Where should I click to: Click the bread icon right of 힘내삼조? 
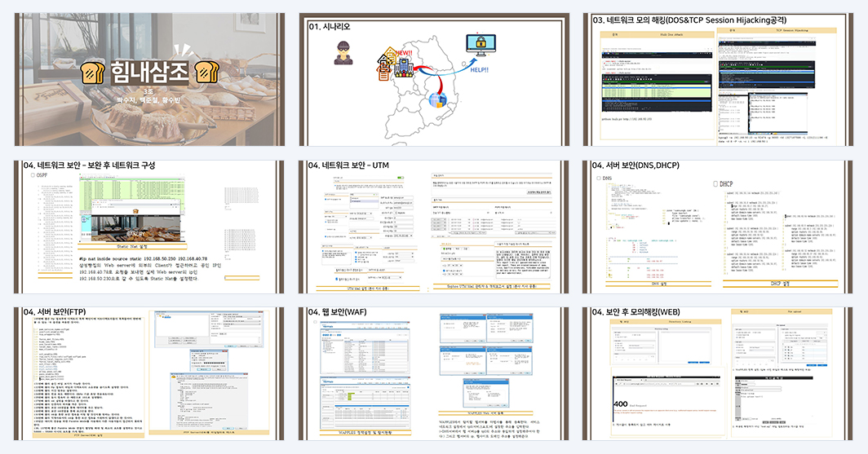[207, 73]
